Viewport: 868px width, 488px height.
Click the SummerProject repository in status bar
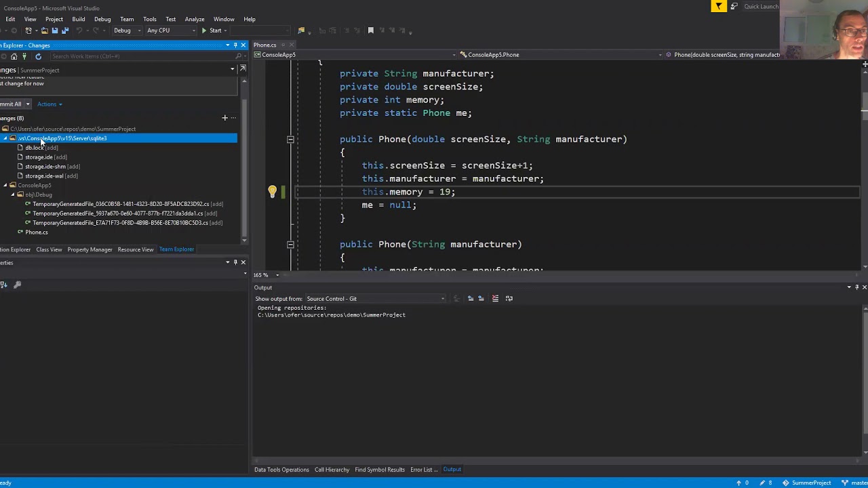[x=806, y=483]
